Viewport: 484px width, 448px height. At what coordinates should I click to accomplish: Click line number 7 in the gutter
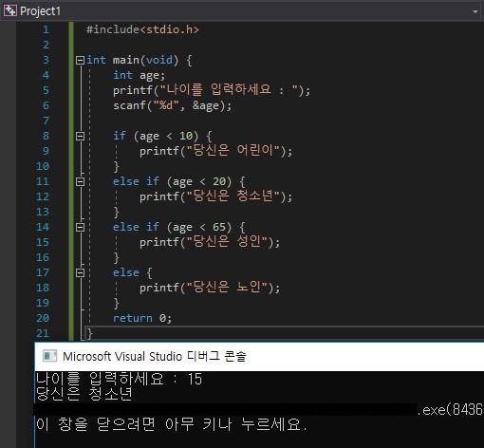tap(46, 121)
